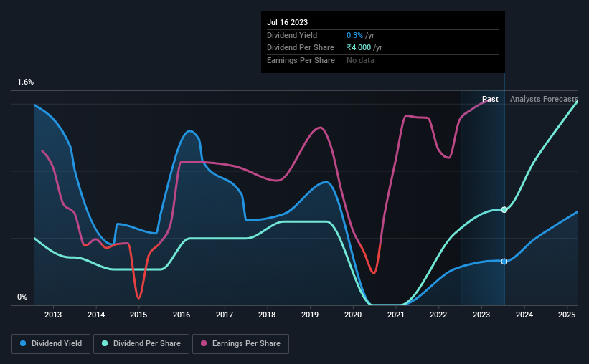Click the 2025 x-axis label

[x=567, y=315]
